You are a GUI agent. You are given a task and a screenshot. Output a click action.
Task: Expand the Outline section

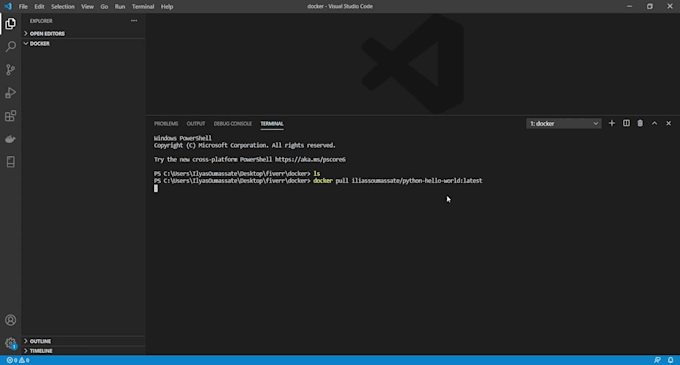coord(83,341)
